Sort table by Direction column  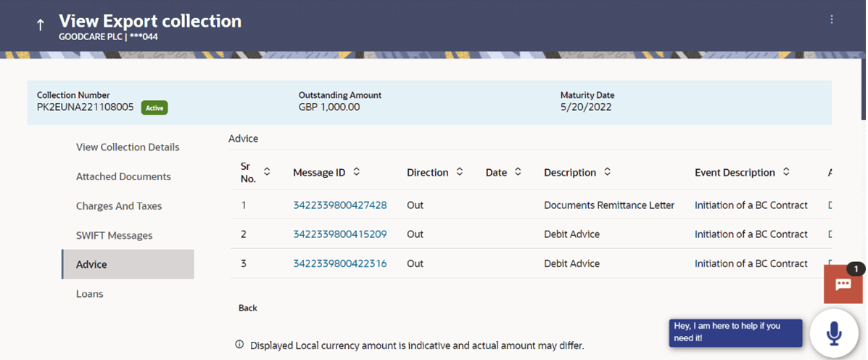(x=459, y=172)
